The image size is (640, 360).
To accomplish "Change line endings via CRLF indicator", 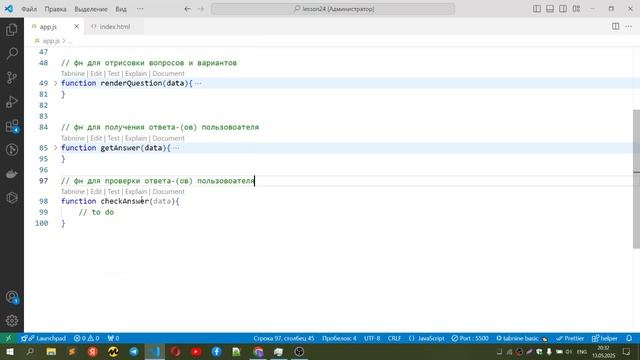I will [x=394, y=338].
